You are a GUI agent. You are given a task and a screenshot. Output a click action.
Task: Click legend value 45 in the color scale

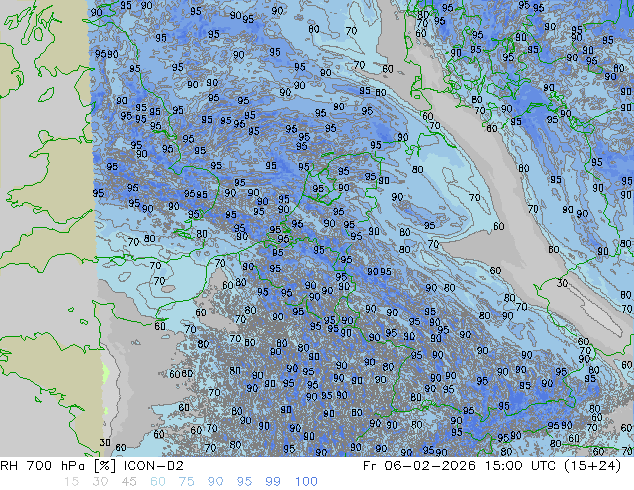[x=129, y=482]
